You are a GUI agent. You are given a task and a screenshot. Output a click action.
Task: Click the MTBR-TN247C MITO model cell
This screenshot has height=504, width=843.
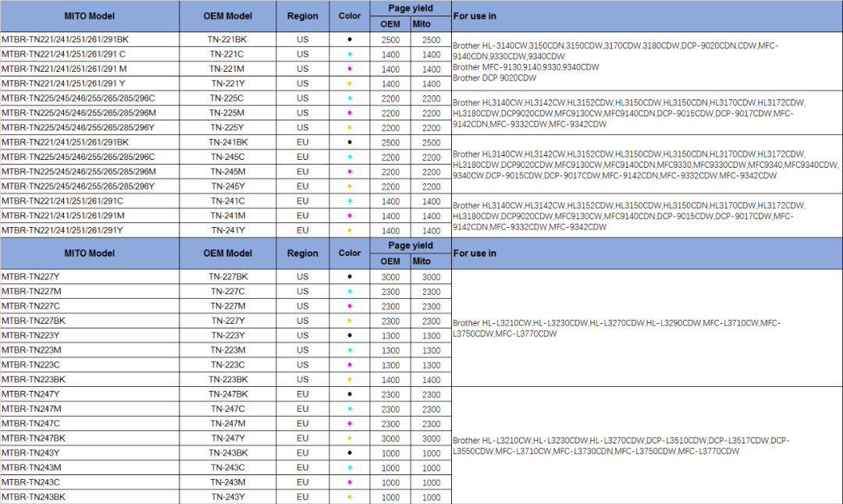[x=90, y=424]
